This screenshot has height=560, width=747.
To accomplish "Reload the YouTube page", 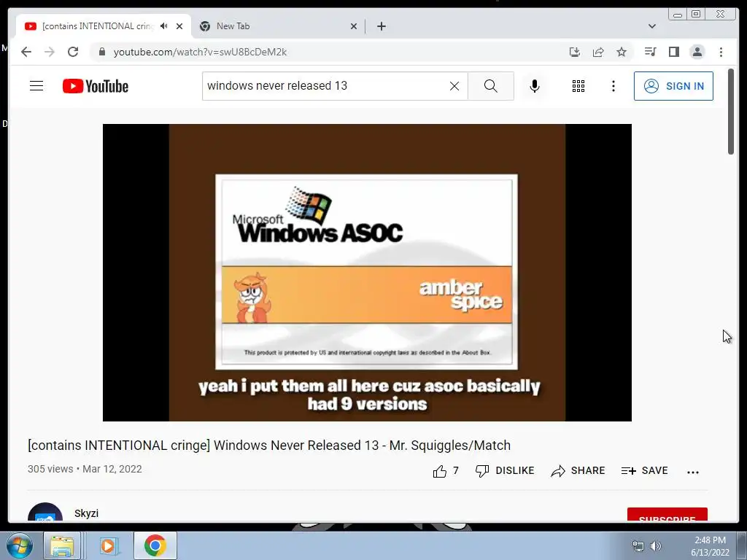I will coord(73,52).
